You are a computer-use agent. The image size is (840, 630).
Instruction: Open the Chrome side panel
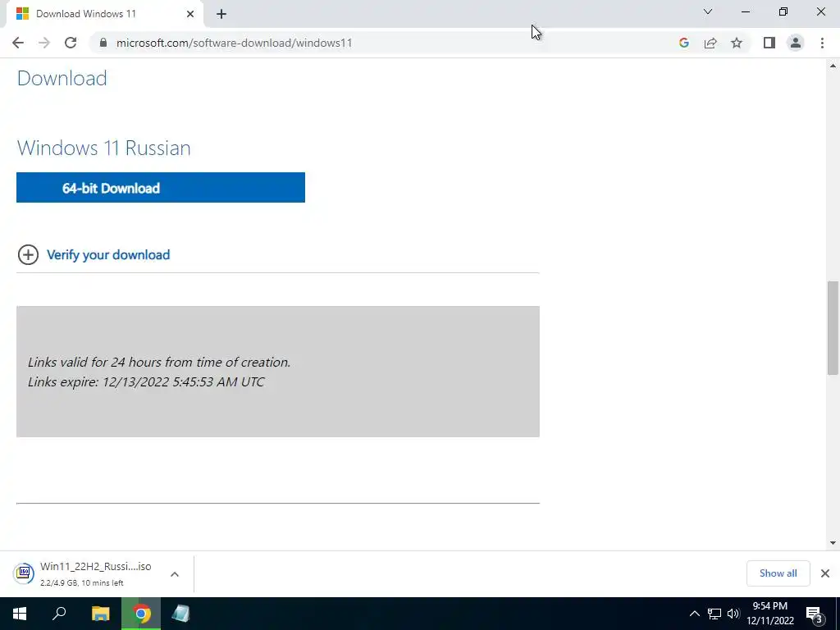[x=769, y=43]
